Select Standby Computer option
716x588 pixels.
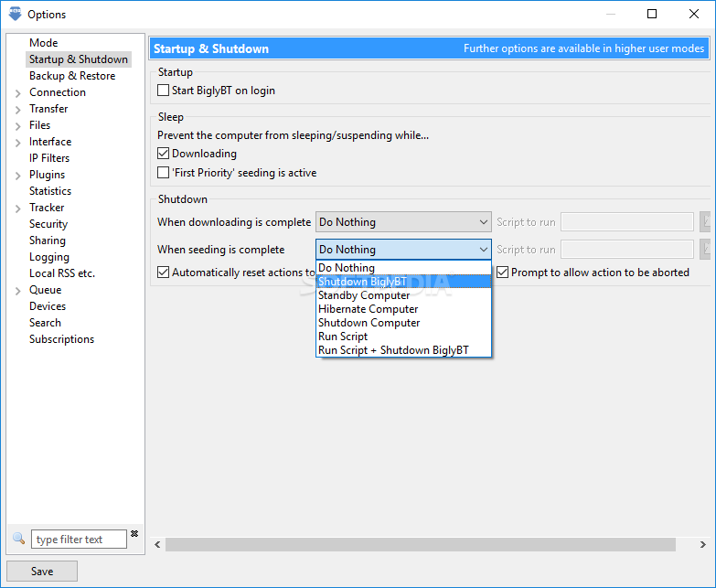point(403,295)
